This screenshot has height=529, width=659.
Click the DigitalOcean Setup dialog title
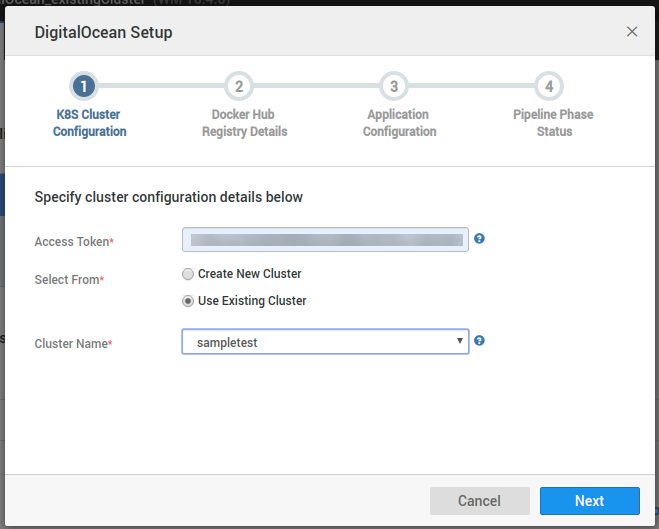click(104, 33)
